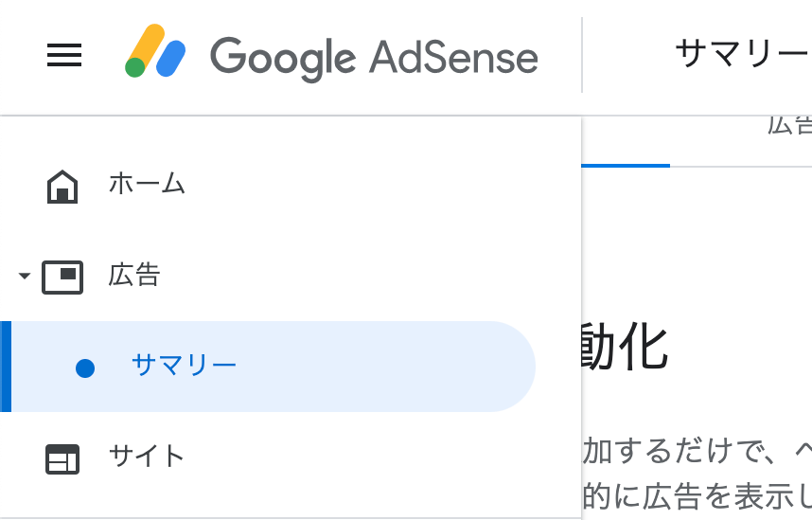Select the active tab with blue underline
This screenshot has height=520, width=812.
click(626, 142)
